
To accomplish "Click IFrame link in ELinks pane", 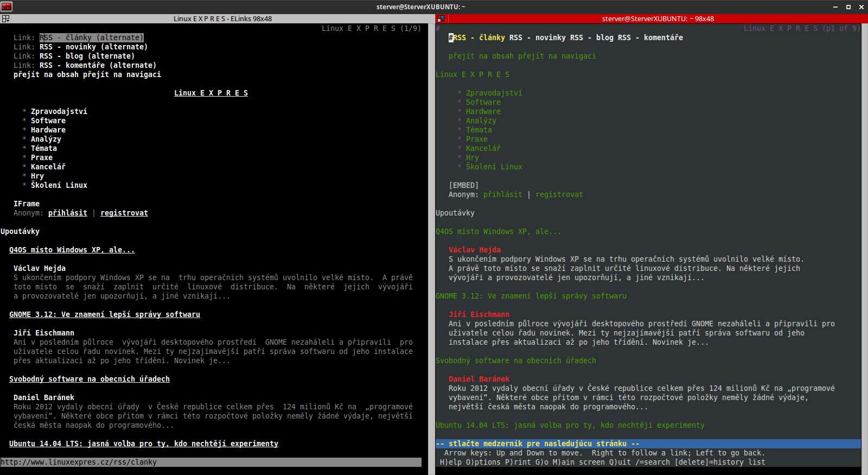I will click(27, 204).
